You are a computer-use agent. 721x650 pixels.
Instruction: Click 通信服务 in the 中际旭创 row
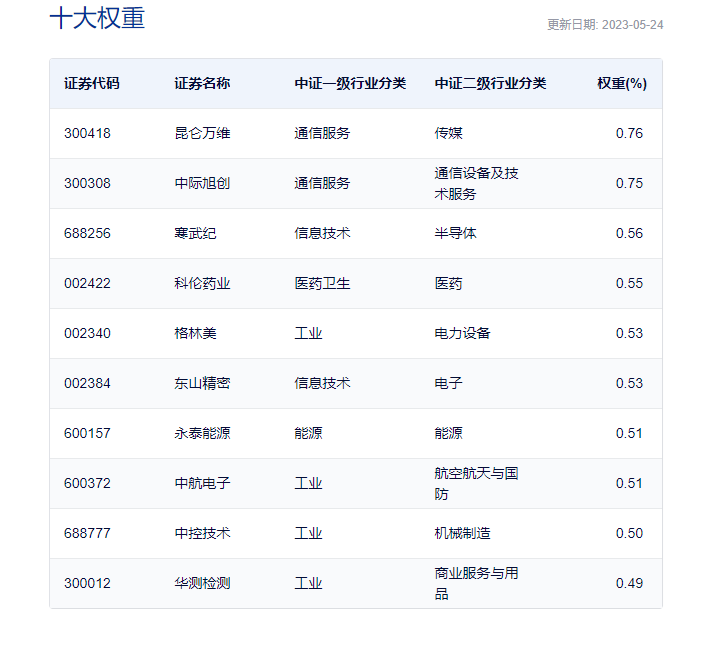coord(322,183)
